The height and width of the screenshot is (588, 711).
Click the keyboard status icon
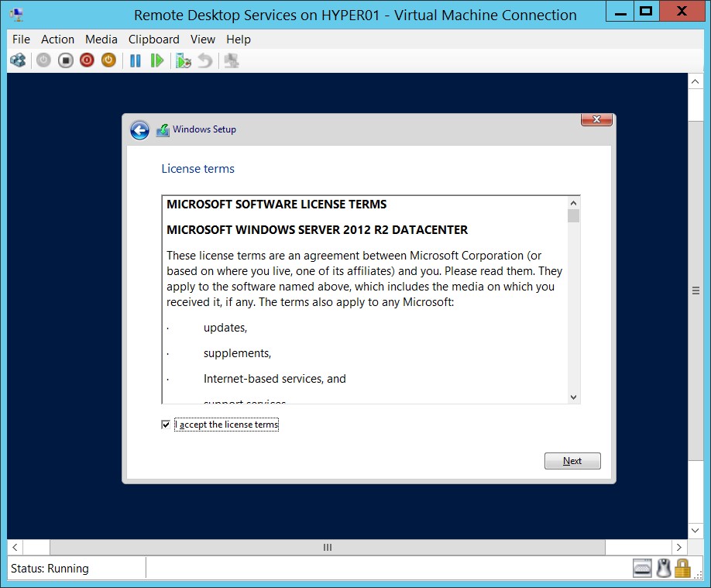tap(642, 568)
